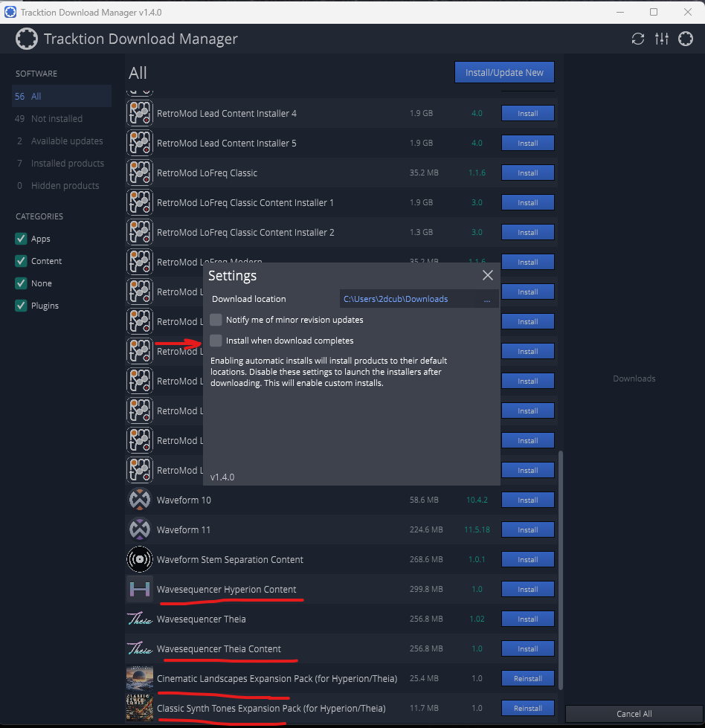This screenshot has height=728, width=705.
Task: Install Wavesequencer Theia Content
Action: pyautogui.click(x=527, y=648)
